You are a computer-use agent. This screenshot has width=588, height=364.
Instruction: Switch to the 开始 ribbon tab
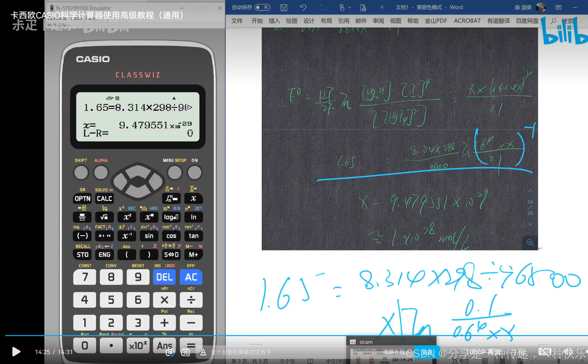pyautogui.click(x=257, y=21)
